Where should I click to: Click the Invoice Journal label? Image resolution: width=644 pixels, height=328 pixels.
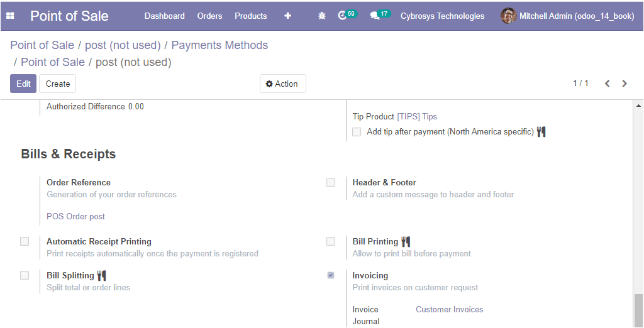pos(366,315)
